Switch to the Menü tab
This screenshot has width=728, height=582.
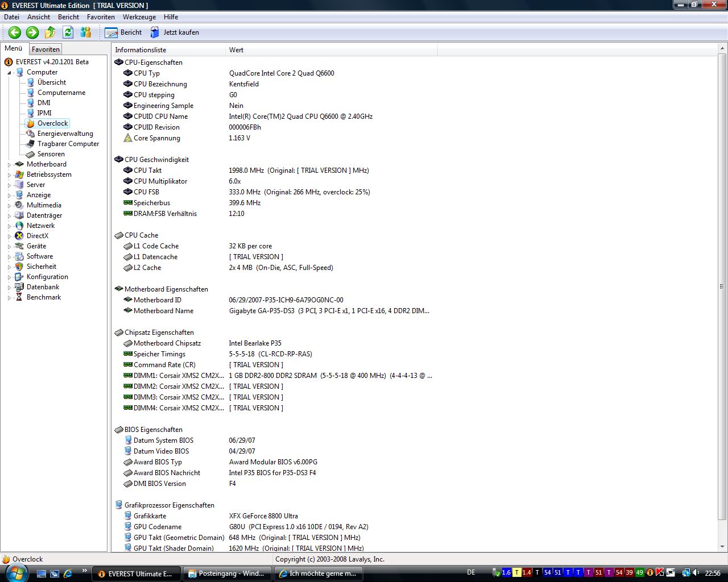(14, 48)
